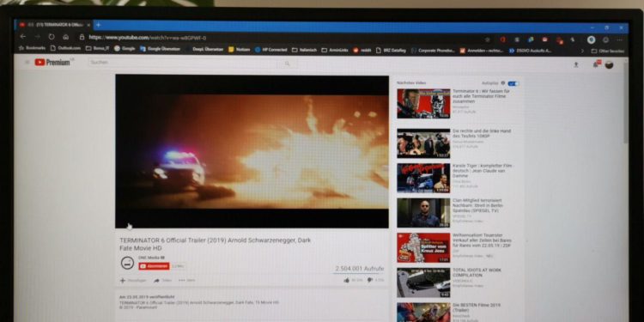This screenshot has height=322, width=644.
Task: Open thumbnail for Terminator 6 Filme zusammen
Action: coord(423,104)
